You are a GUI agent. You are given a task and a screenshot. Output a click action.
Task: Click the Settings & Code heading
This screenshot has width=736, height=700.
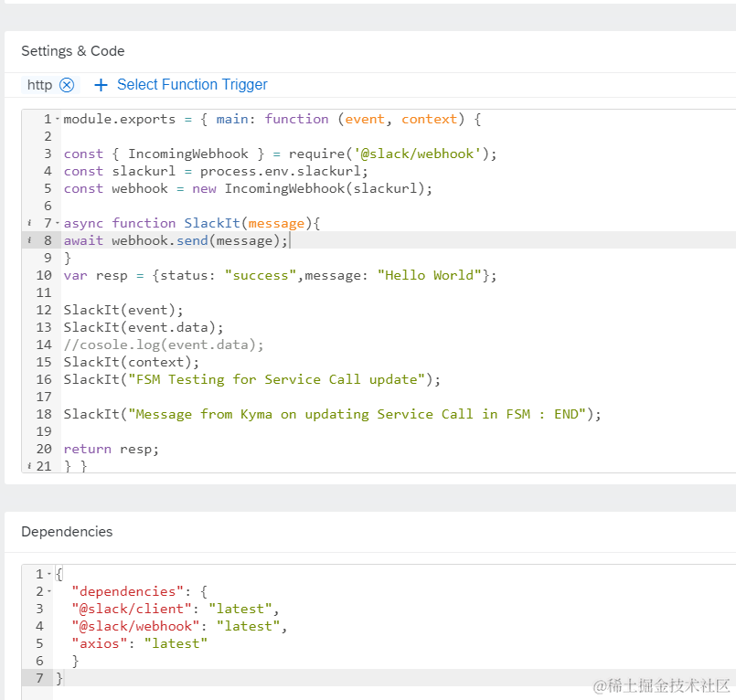click(73, 51)
